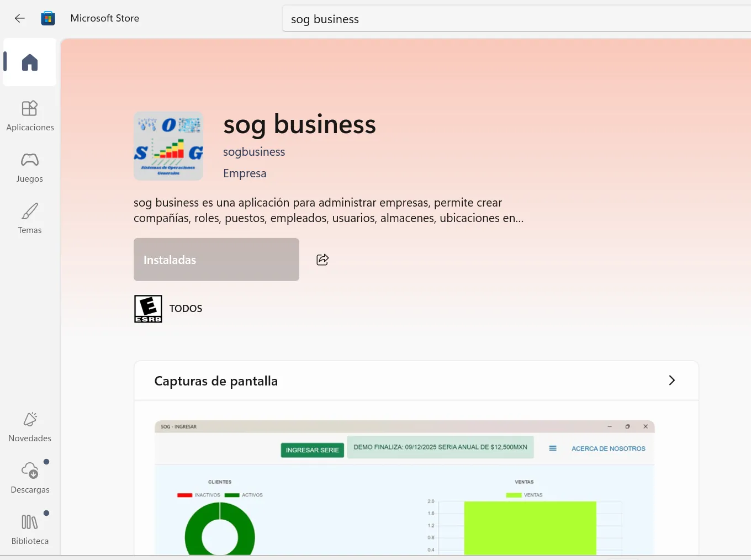751x560 pixels.
Task: Open Descargas in sidebar
Action: click(x=30, y=478)
